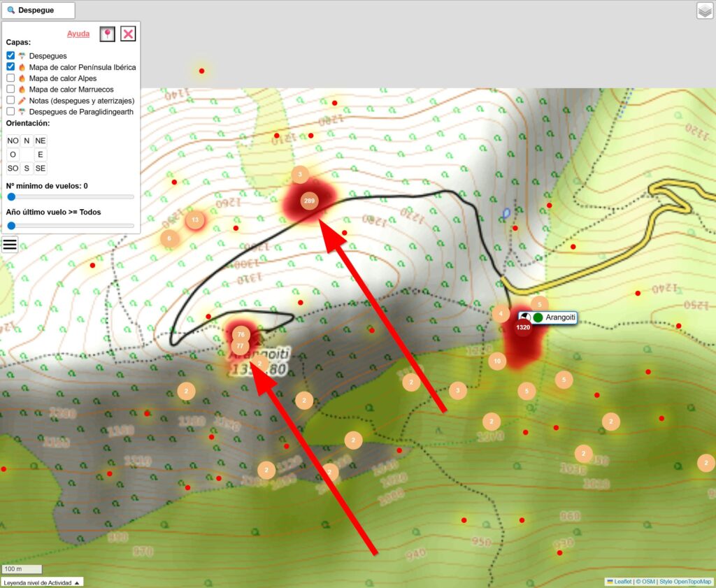Expand Leyenda nivel de Actividad
This screenshot has height=588, width=716.
click(x=42, y=582)
